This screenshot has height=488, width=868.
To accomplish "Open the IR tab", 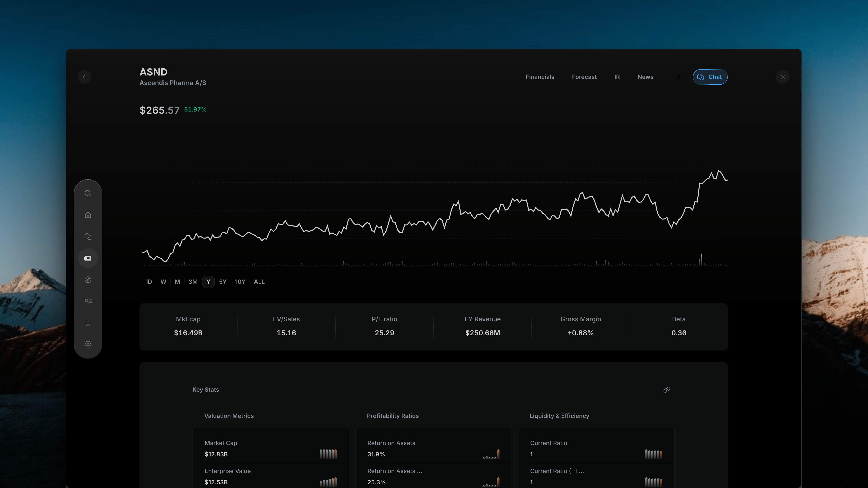I will (617, 77).
